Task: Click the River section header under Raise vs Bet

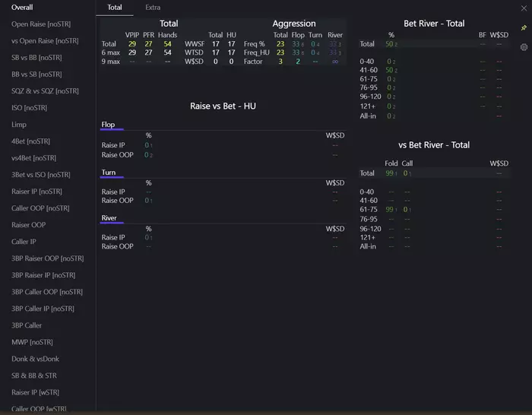Action: pyautogui.click(x=109, y=218)
